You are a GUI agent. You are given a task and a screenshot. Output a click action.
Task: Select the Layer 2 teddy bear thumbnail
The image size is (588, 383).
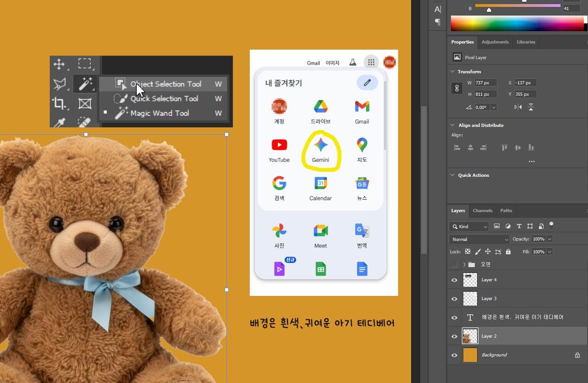click(x=470, y=336)
